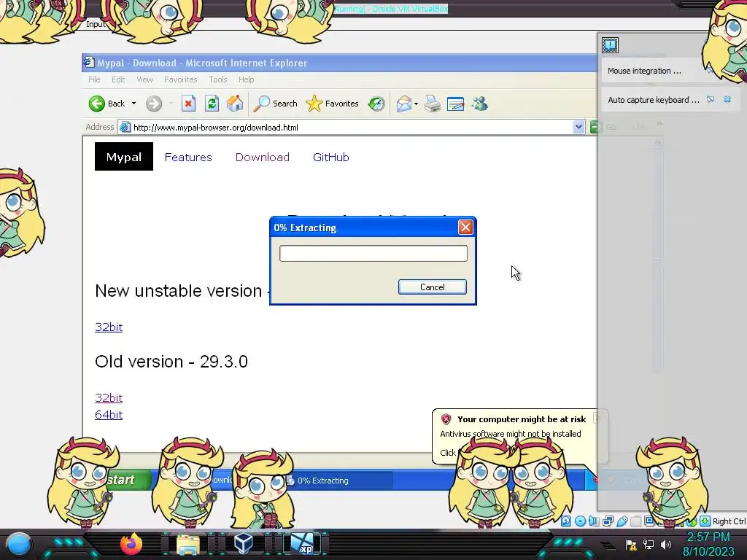Click the 0% Extracting taskbar button
Image resolution: width=747 pixels, height=560 pixels.
[x=338, y=481]
